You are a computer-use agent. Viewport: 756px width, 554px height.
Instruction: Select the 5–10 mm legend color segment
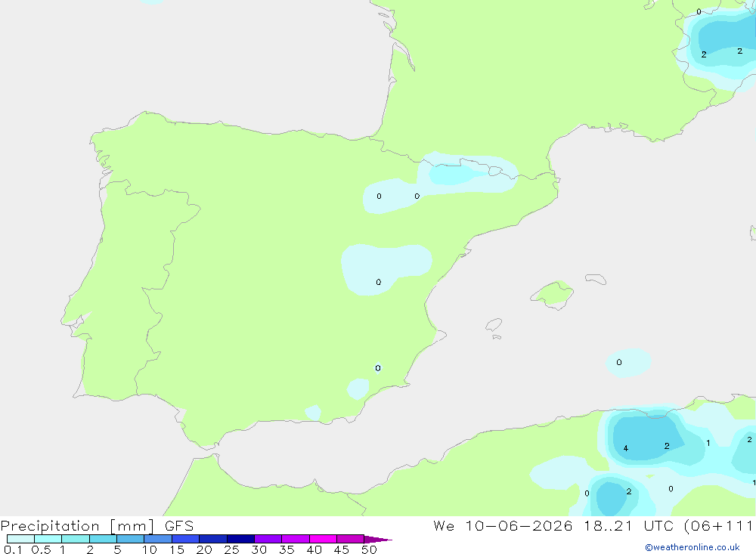(131, 539)
